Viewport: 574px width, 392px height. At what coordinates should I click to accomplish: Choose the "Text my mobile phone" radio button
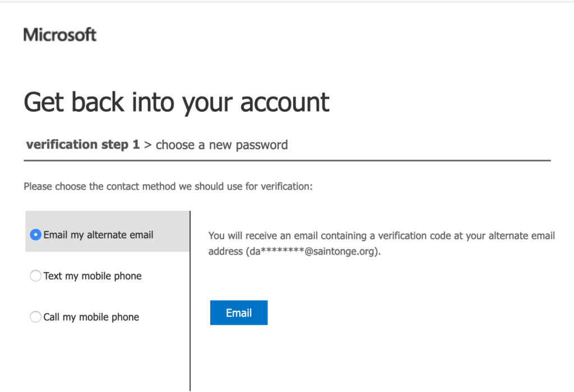[x=35, y=276]
